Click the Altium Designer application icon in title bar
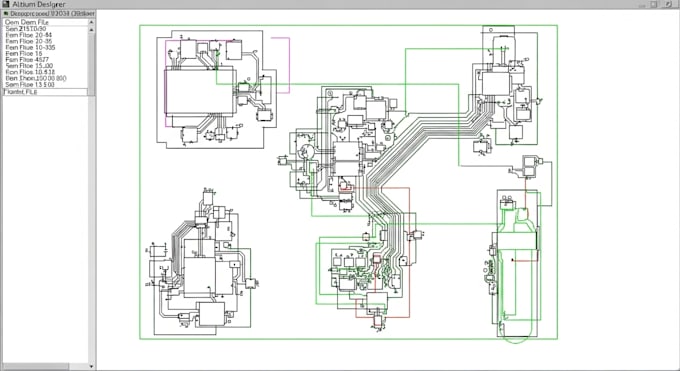This screenshot has width=680, height=371. pos(5,4)
